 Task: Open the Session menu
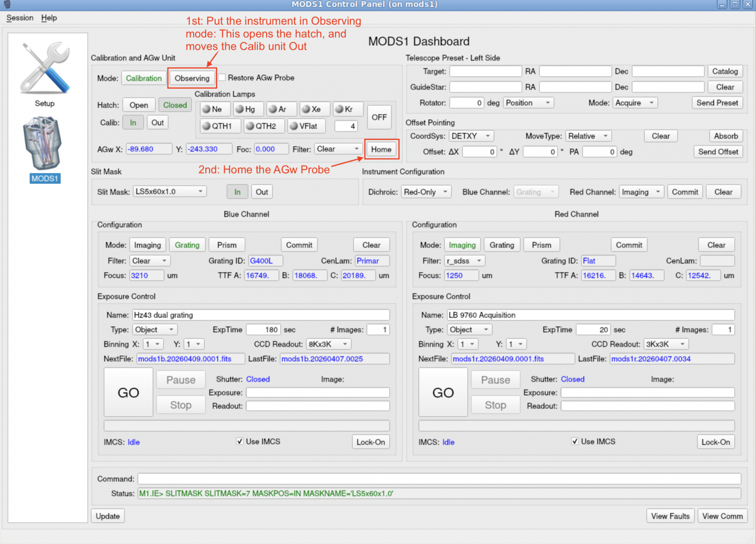pos(20,18)
